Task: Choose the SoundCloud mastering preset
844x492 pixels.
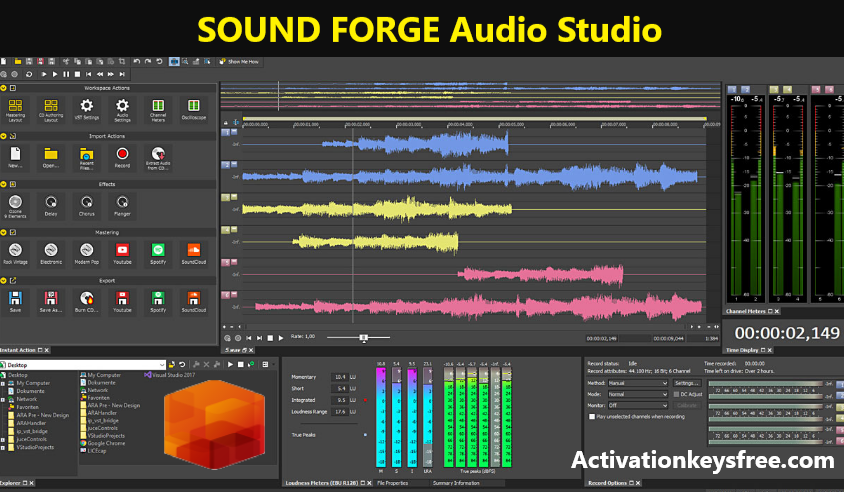Action: click(x=193, y=254)
